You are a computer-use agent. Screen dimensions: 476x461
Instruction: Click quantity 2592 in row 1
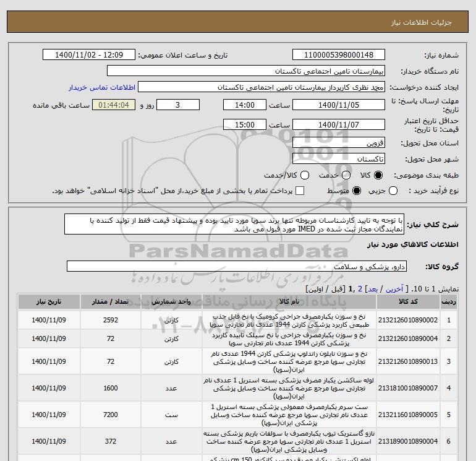pos(111,320)
